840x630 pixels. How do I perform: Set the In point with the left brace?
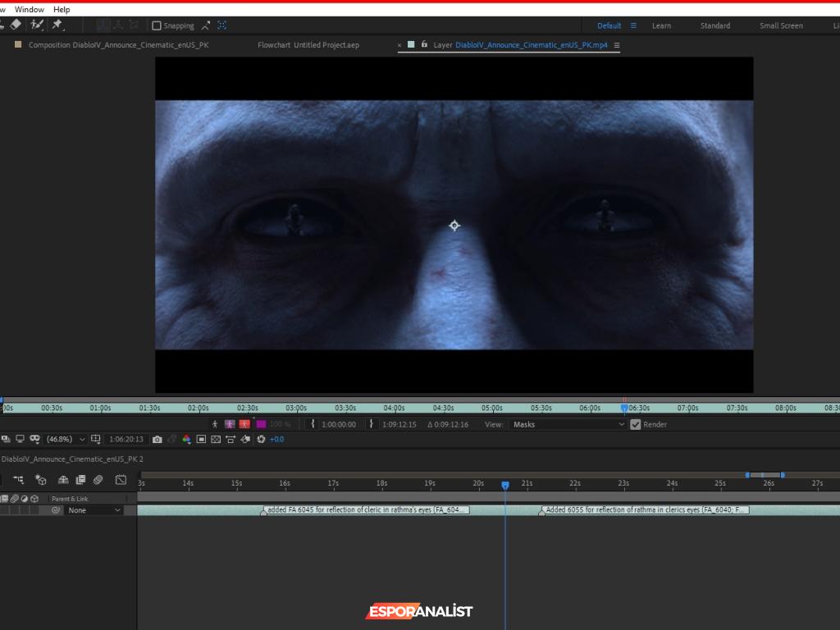coord(313,424)
